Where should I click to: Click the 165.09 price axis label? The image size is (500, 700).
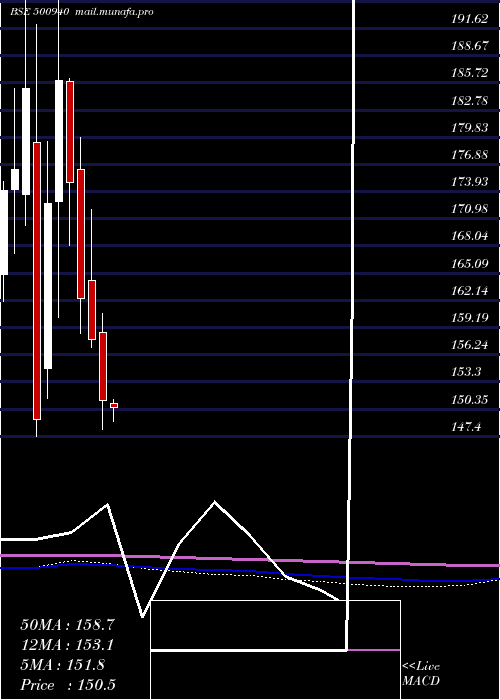pyautogui.click(x=469, y=264)
